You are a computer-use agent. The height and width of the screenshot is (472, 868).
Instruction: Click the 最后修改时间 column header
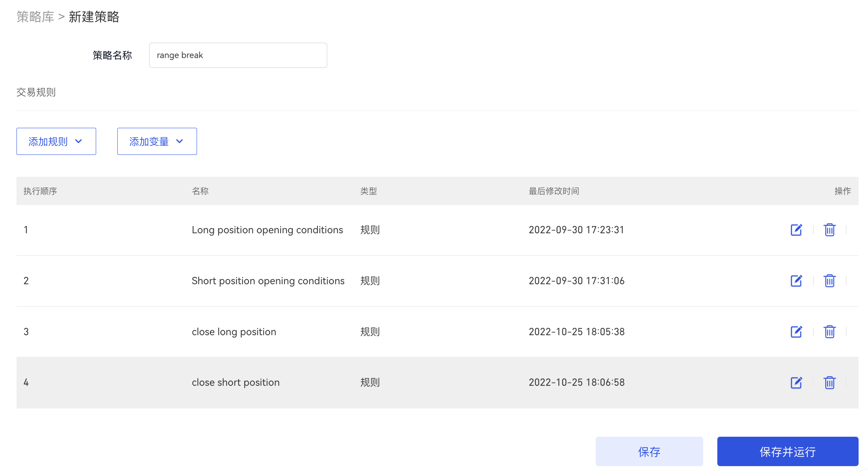pos(554,191)
